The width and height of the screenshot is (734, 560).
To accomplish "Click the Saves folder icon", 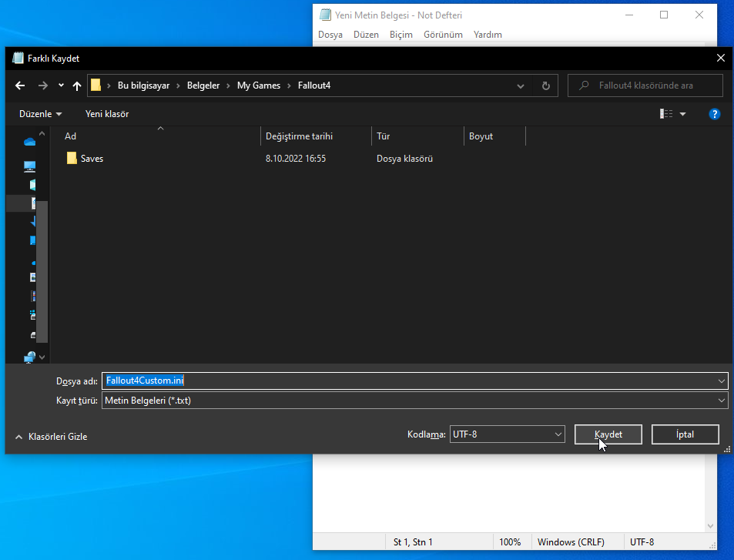I will 72,158.
